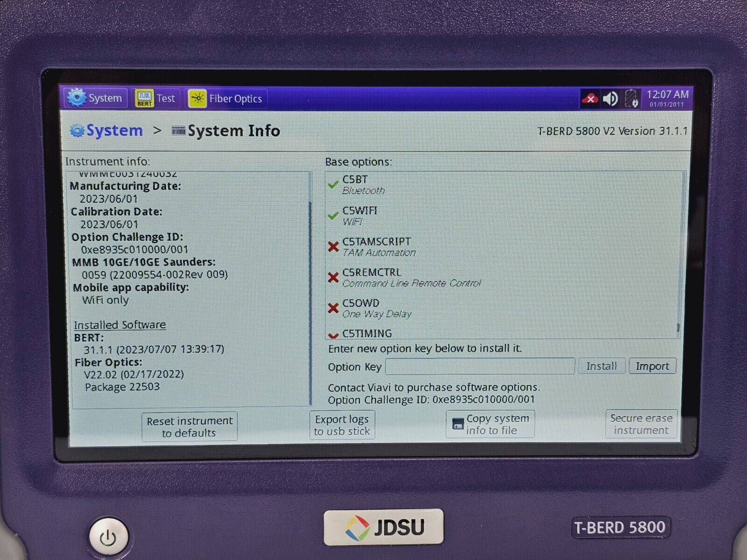
Task: Select the C5OWD One Way Delay entry
Action: pyautogui.click(x=376, y=308)
